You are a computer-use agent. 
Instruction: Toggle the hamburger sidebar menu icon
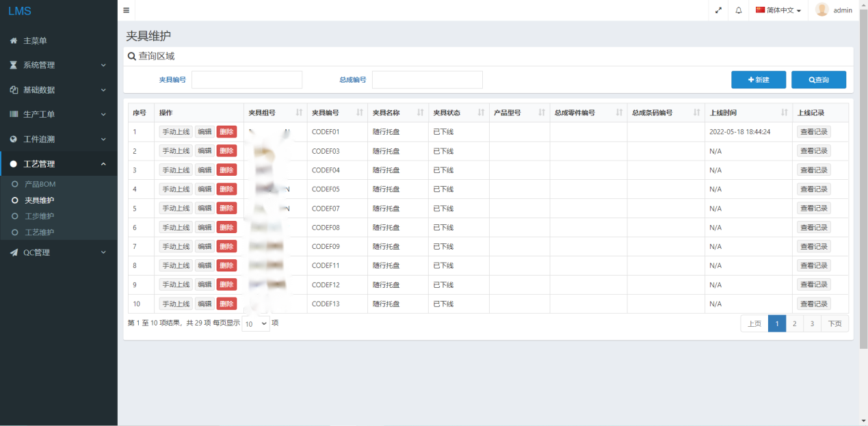[126, 10]
